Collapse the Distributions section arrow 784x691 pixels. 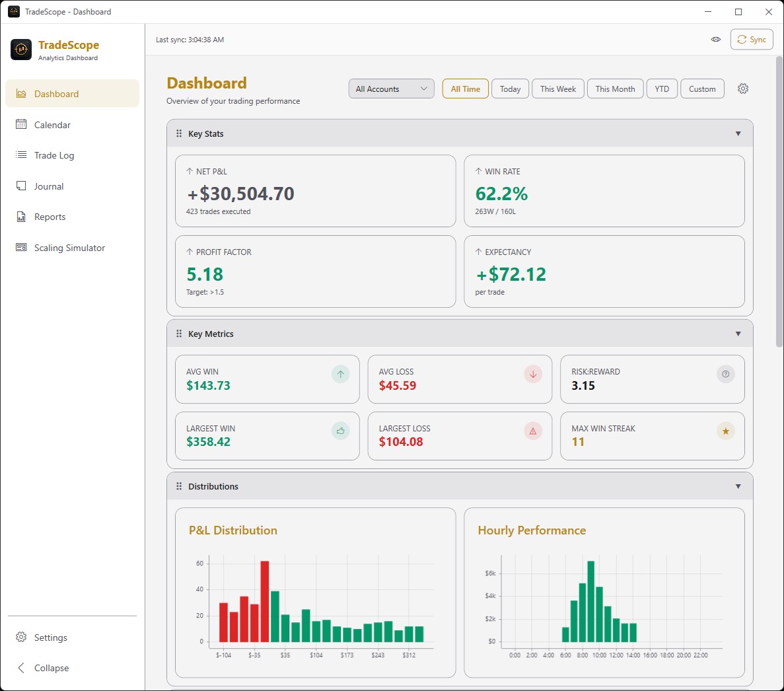[738, 487]
